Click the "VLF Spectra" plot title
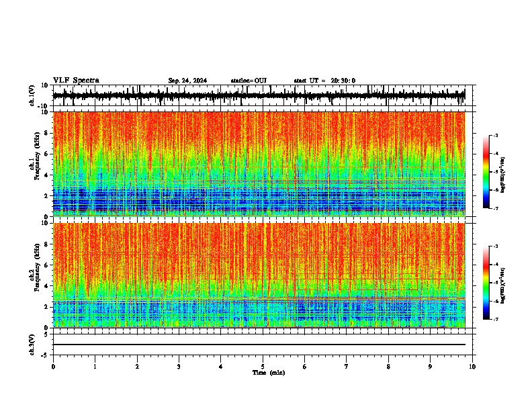This screenshot has height=411, width=532. [x=76, y=81]
